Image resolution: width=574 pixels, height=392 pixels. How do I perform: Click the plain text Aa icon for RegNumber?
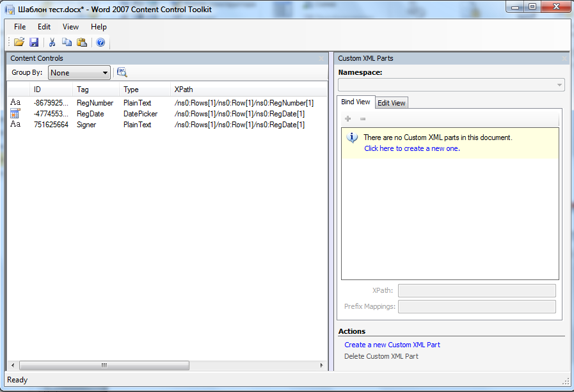[15, 102]
